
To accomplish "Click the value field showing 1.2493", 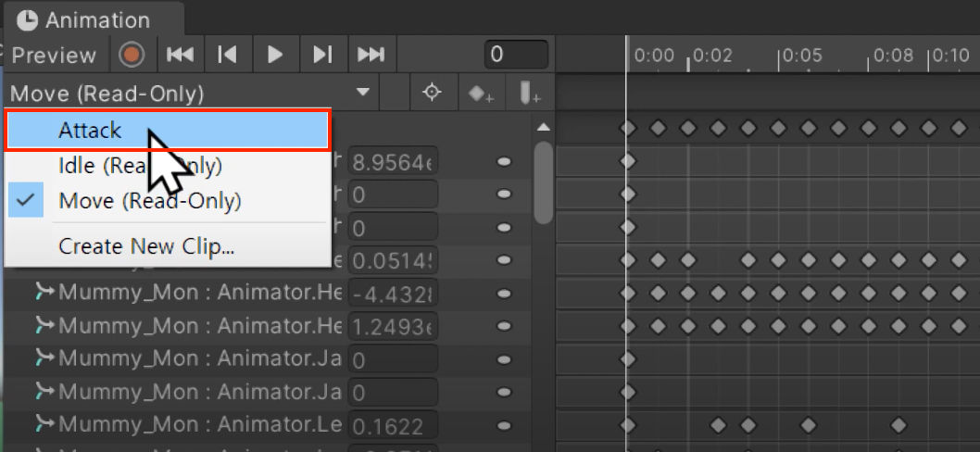I will coord(393,325).
